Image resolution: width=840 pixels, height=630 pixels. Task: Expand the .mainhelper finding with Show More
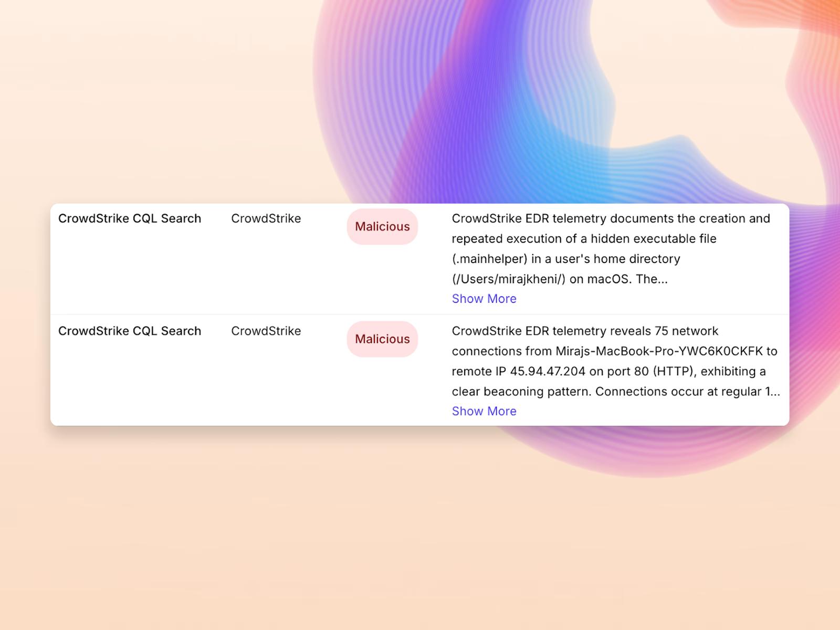pos(484,299)
